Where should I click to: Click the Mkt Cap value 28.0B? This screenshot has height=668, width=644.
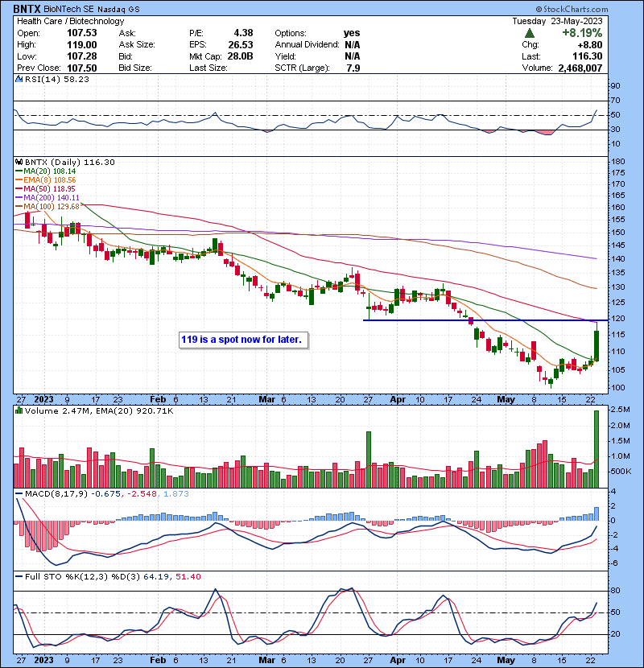click(241, 56)
